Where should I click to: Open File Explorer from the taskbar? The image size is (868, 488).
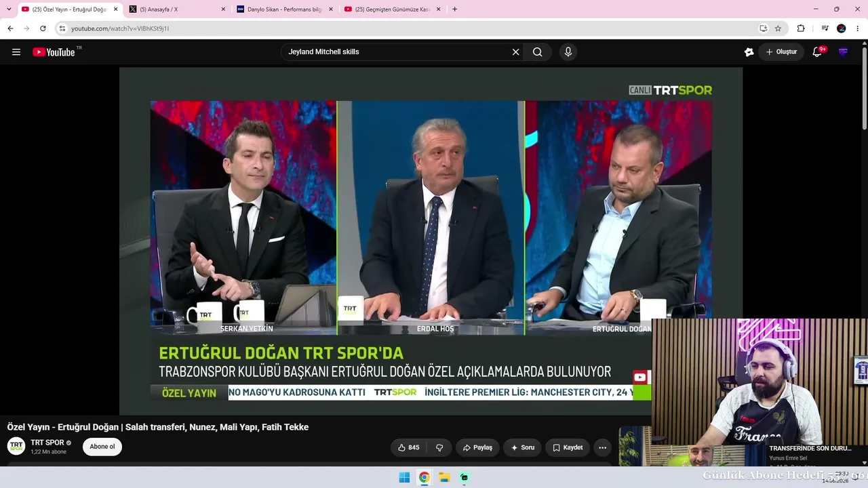pyautogui.click(x=444, y=477)
